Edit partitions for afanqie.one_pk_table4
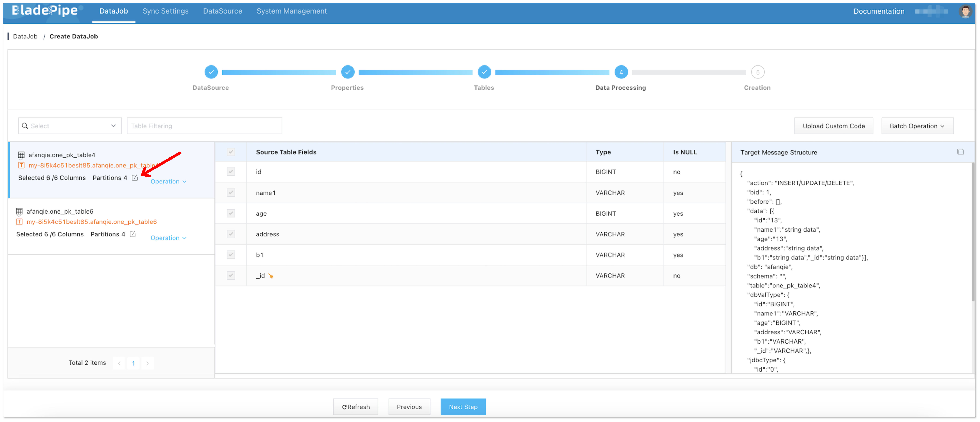 coord(135,178)
